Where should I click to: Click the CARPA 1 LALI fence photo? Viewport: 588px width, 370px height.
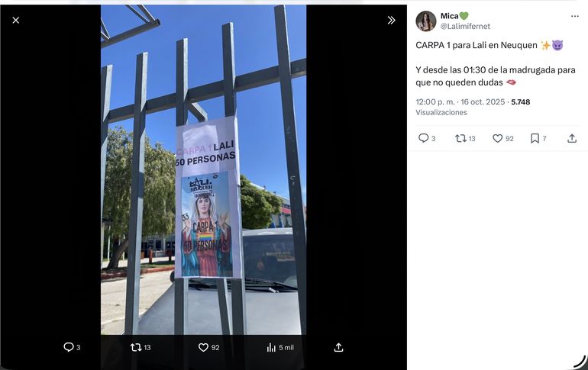click(204, 169)
